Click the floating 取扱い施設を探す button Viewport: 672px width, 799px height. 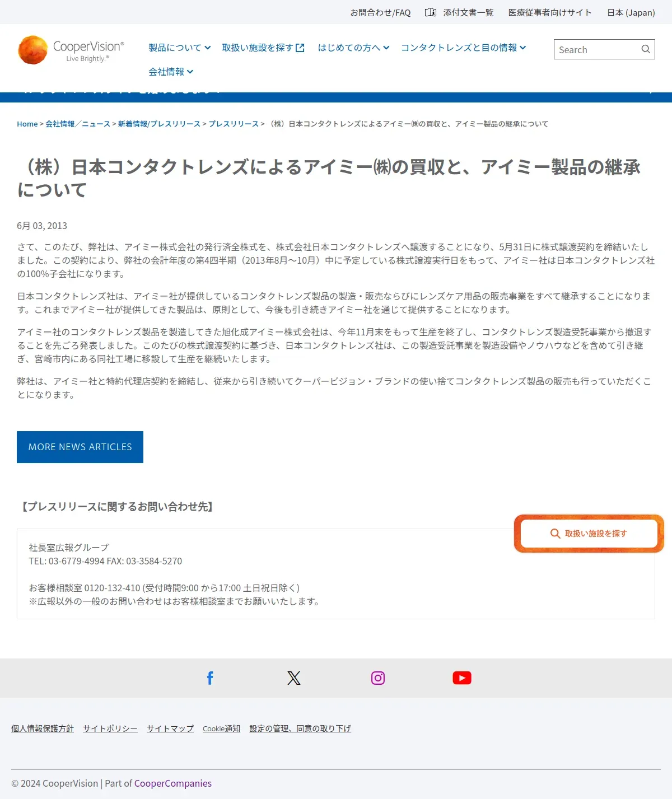pos(589,534)
